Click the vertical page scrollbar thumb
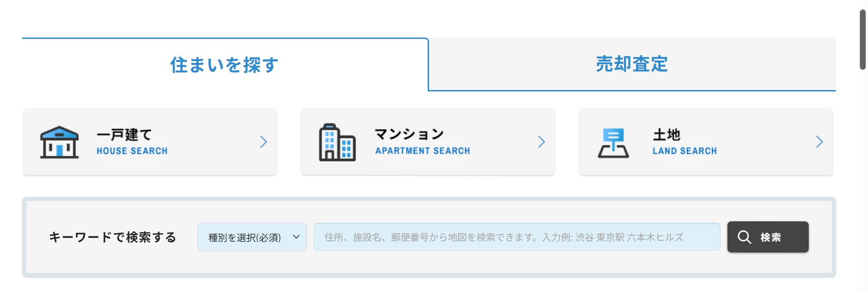This screenshot has height=291, width=868. (863, 39)
